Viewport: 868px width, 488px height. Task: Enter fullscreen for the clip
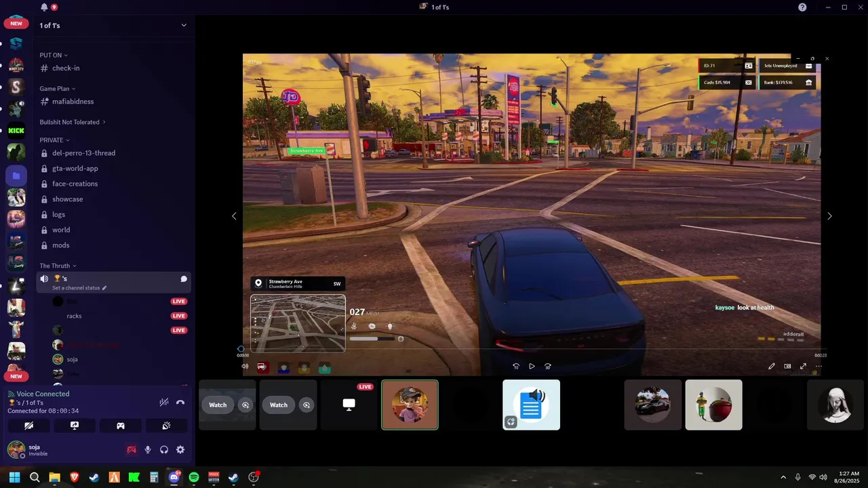[x=803, y=366]
